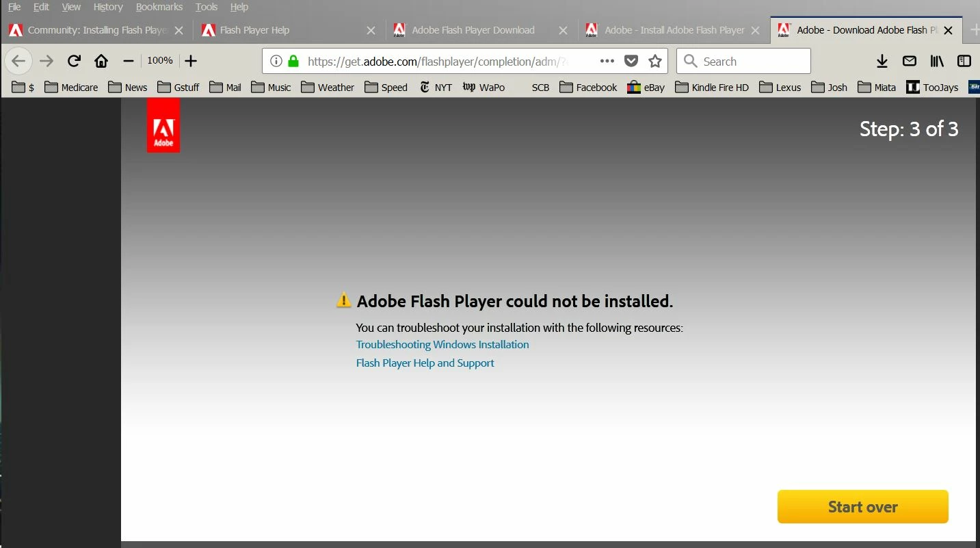Open the Music bookmark folder

(x=271, y=87)
